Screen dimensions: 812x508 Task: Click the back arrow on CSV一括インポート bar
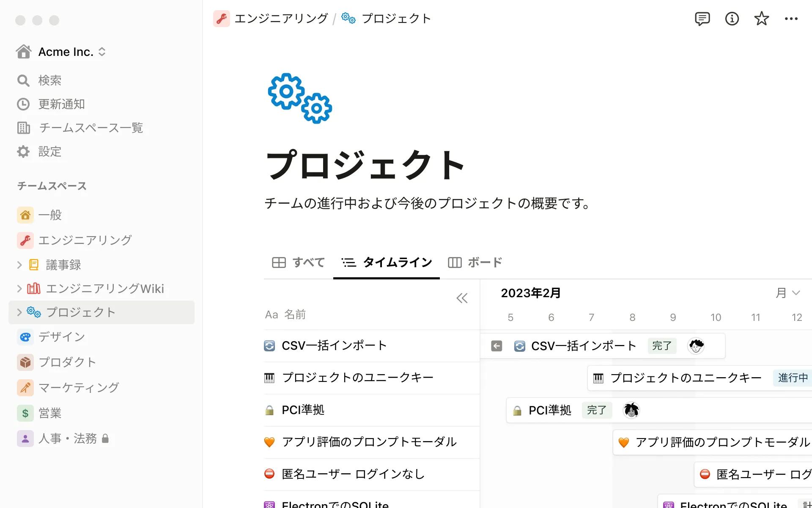497,346
